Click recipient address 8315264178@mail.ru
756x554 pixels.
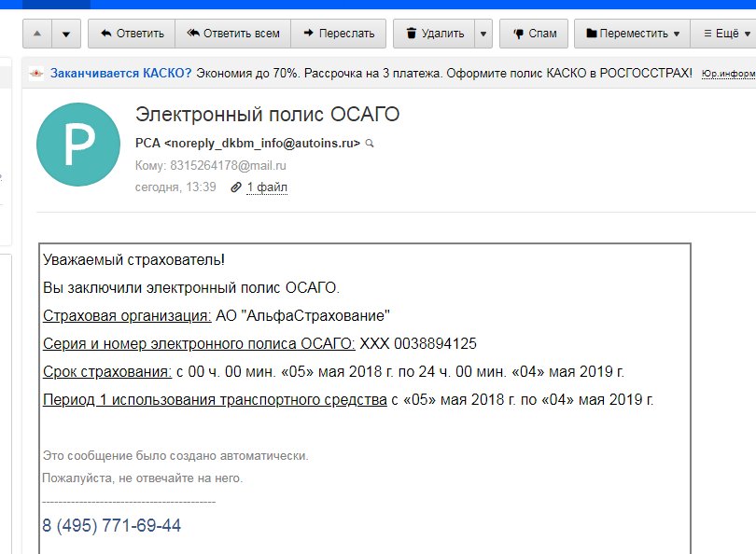tap(228, 166)
